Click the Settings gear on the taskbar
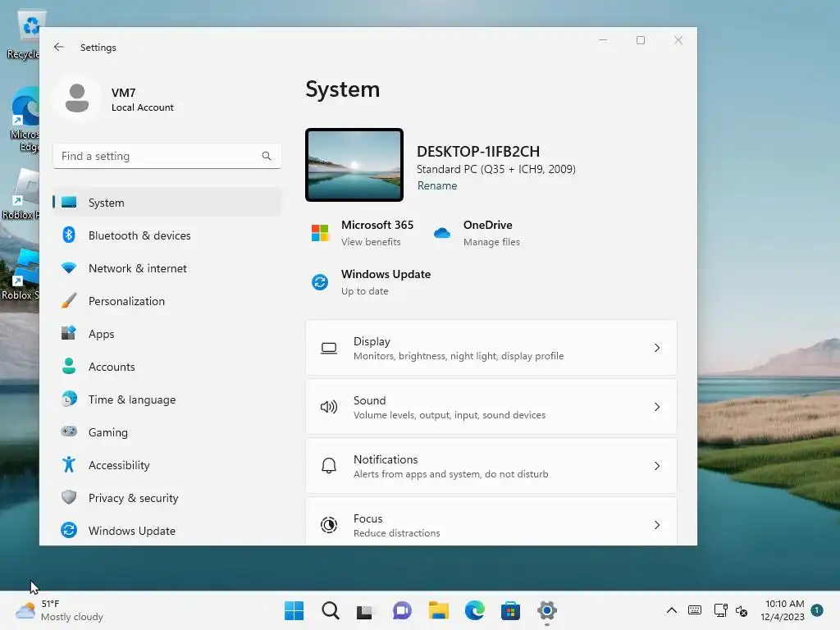This screenshot has height=630, width=840. pyautogui.click(x=547, y=610)
